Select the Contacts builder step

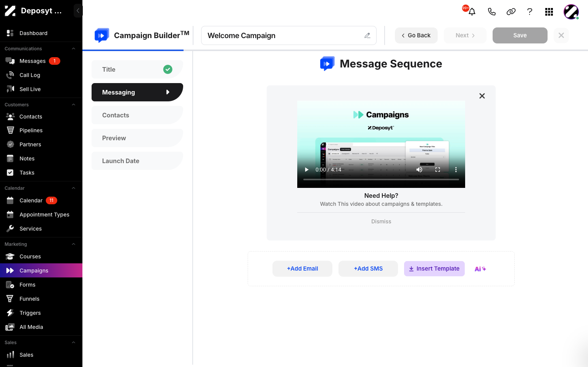click(x=137, y=115)
